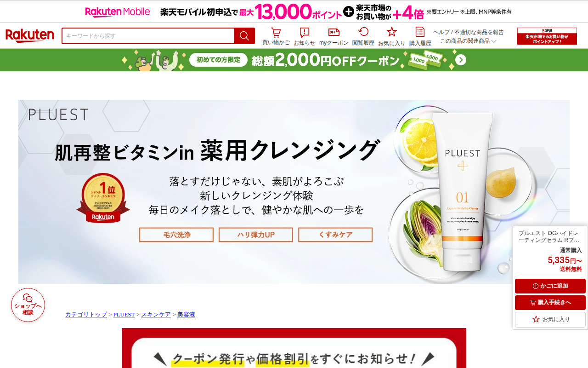Screen dimensions: 588x368
Task: Click the 購入手続きへ button
Action: tap(550, 303)
